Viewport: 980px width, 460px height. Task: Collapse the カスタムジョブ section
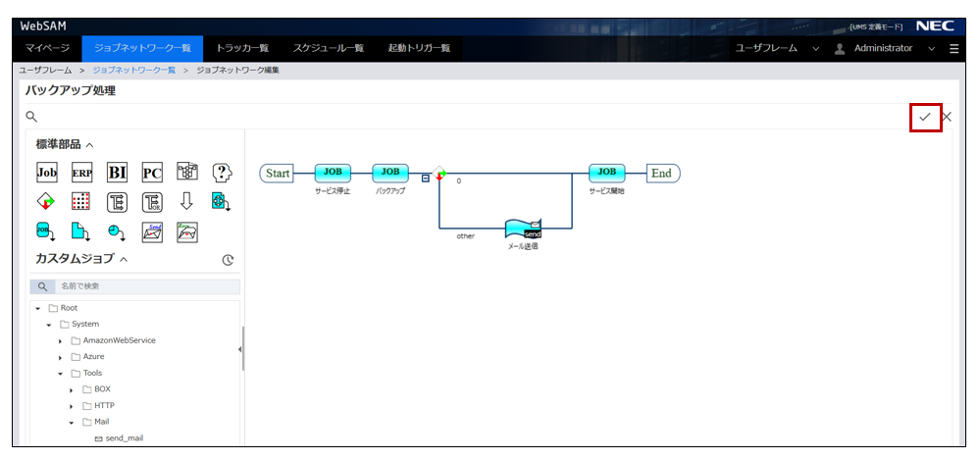point(124,260)
